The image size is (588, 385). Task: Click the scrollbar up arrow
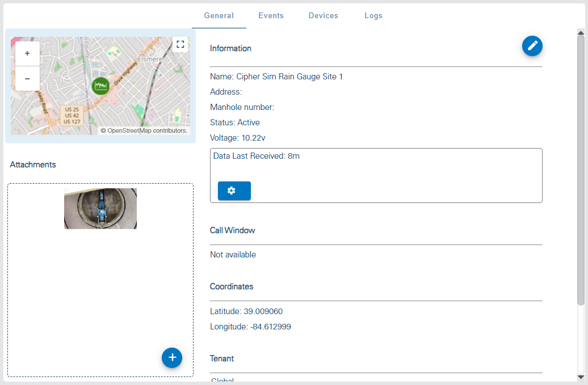[x=581, y=32]
